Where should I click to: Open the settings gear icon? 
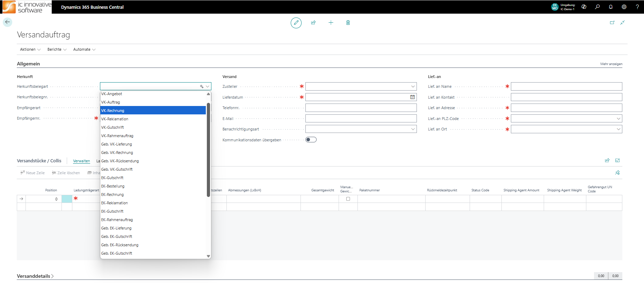point(624,7)
